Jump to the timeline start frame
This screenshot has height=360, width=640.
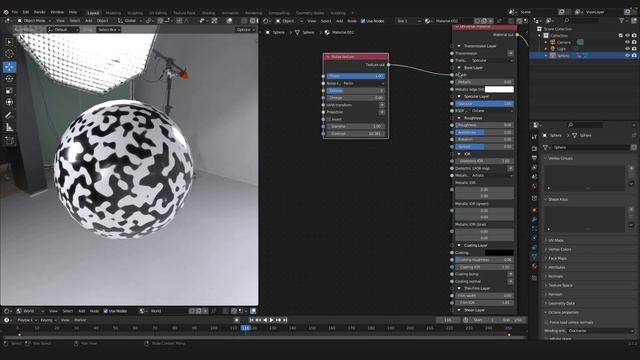tap(252, 320)
